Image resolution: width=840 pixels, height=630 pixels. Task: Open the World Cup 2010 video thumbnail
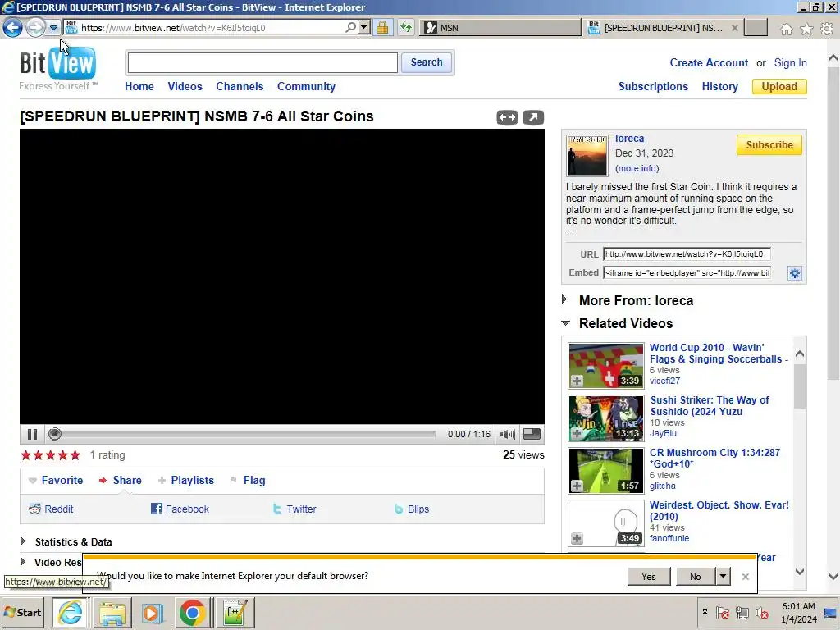[606, 365]
